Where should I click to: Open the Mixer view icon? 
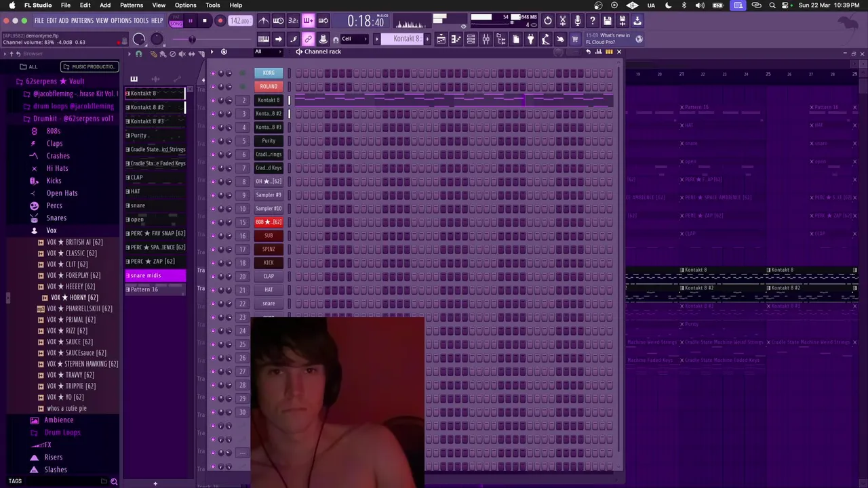(486, 39)
